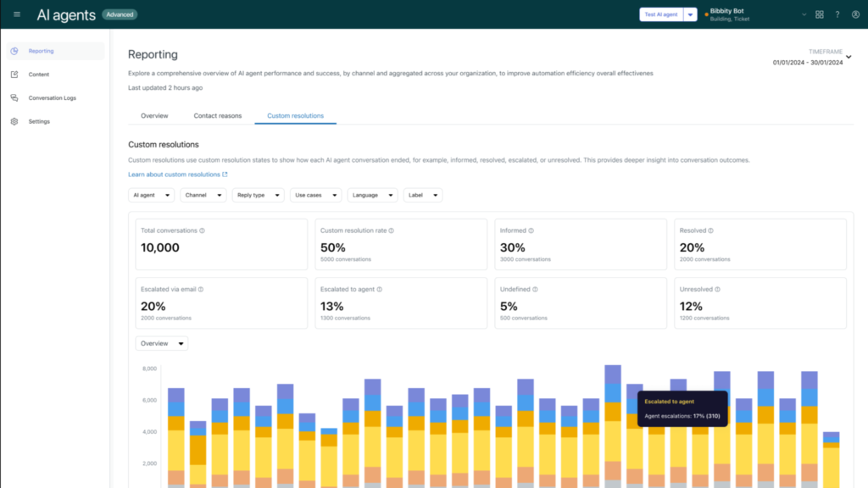Open the Overview chart dropdown
This screenshot has width=868, height=488.
pos(162,344)
